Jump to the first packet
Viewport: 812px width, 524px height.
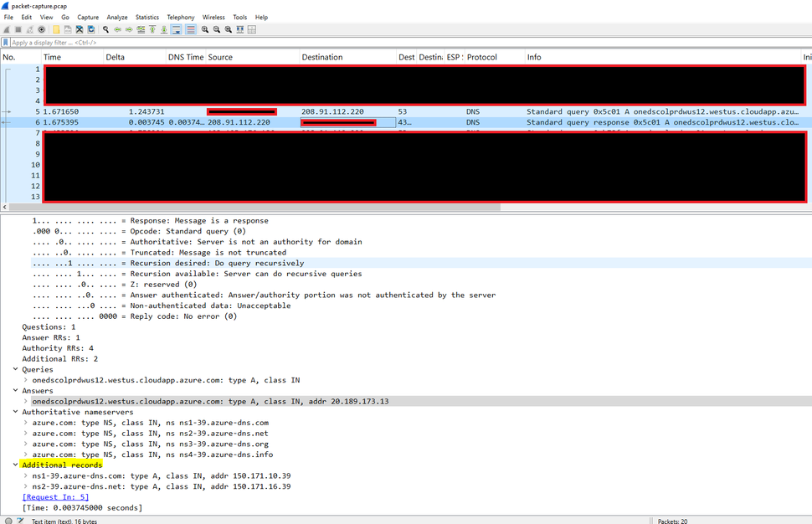152,29
